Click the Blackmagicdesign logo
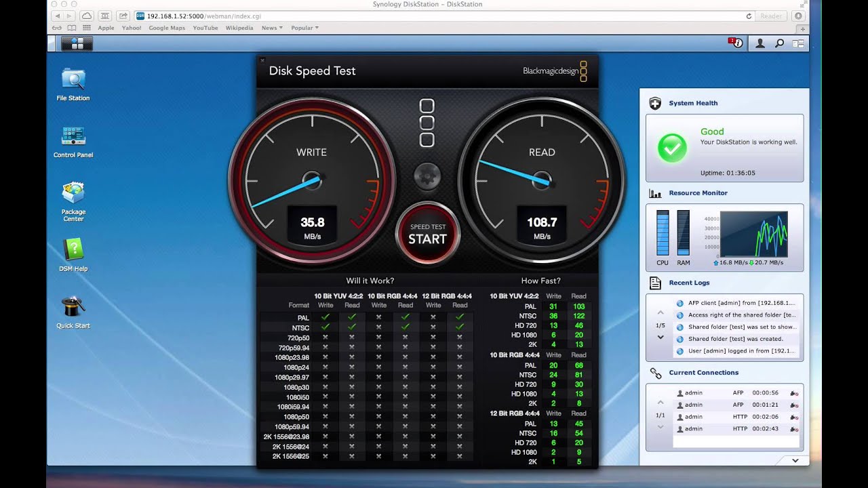Image resolution: width=868 pixels, height=488 pixels. [555, 71]
